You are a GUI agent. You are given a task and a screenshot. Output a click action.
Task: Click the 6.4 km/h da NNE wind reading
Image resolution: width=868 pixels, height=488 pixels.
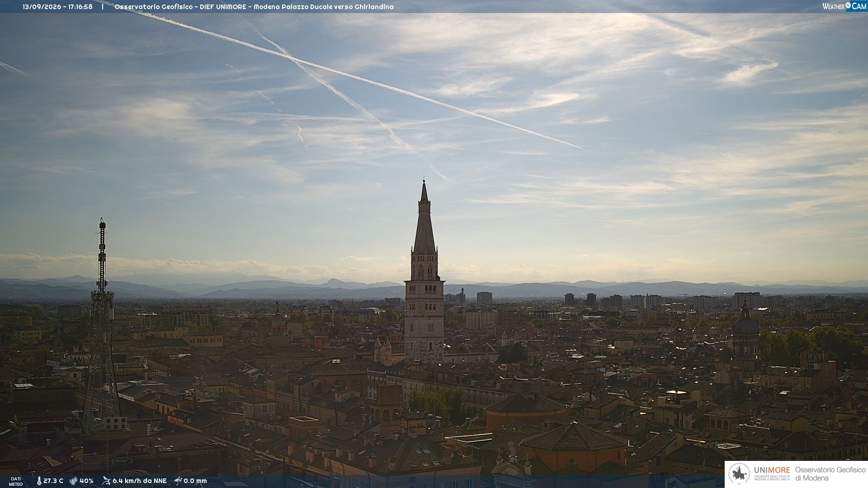[x=139, y=481]
